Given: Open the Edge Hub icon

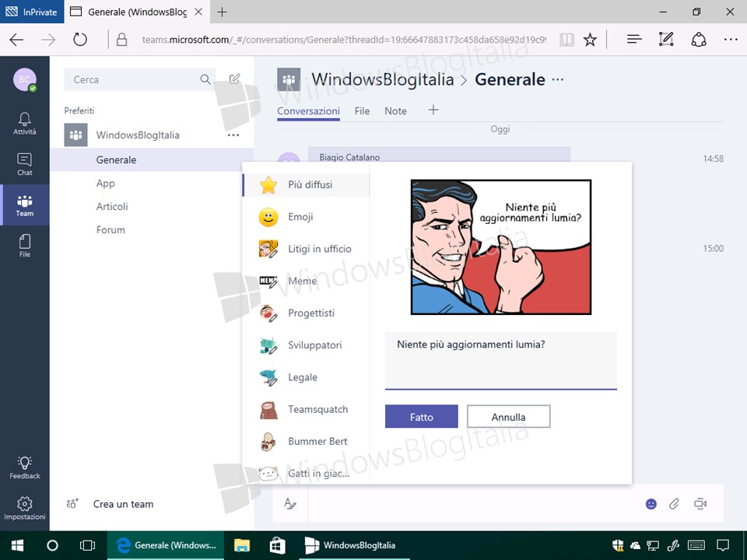Looking at the screenshot, I should 634,40.
